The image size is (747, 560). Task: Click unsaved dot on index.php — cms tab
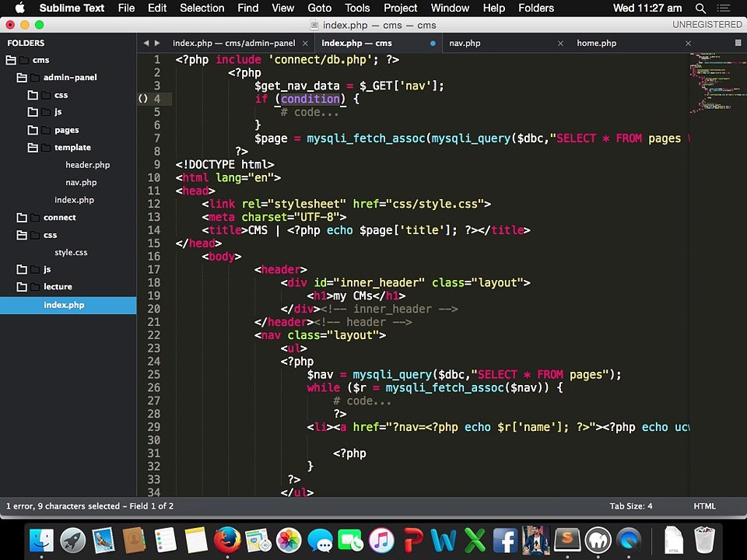tap(433, 44)
